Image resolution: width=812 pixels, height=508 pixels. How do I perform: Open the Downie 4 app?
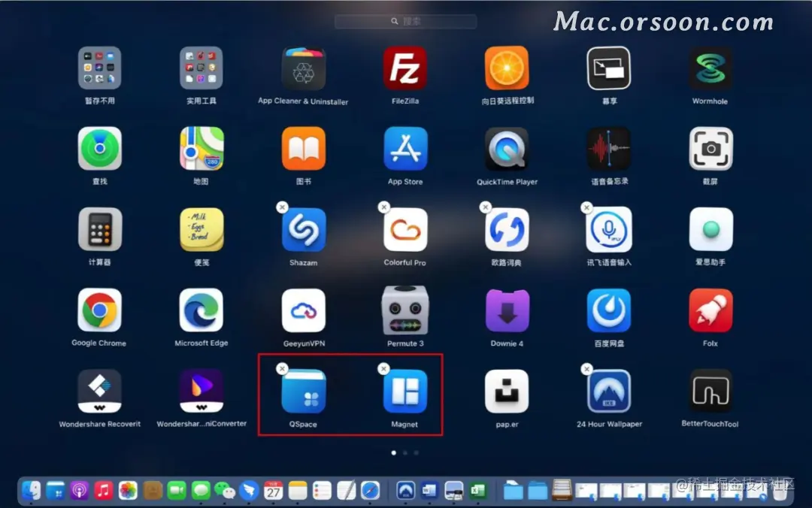pyautogui.click(x=507, y=310)
